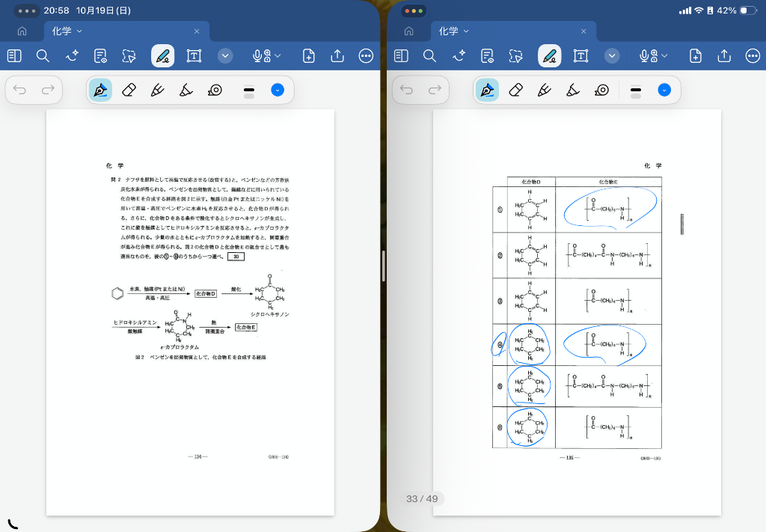Activate lasso selection tool in right window
Image resolution: width=766 pixels, height=532 pixels.
515,56
